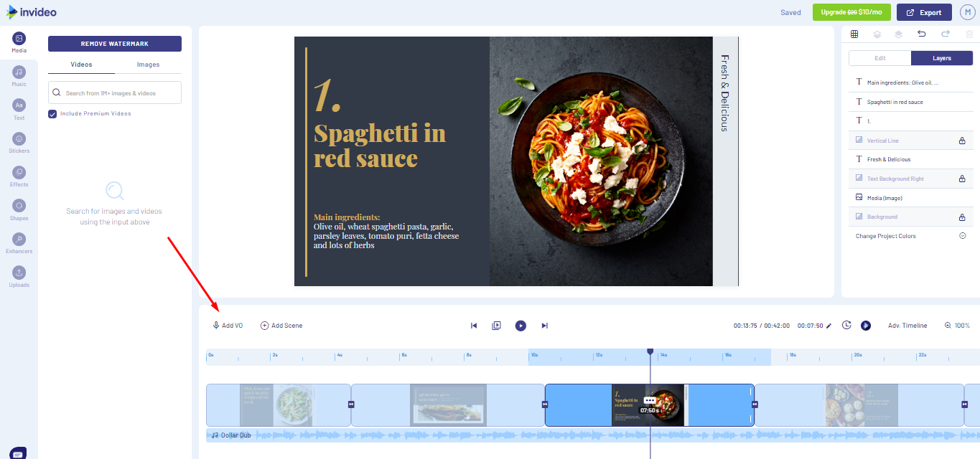This screenshot has height=459, width=980.
Task: Click the Remove Watermark button
Action: click(x=114, y=43)
